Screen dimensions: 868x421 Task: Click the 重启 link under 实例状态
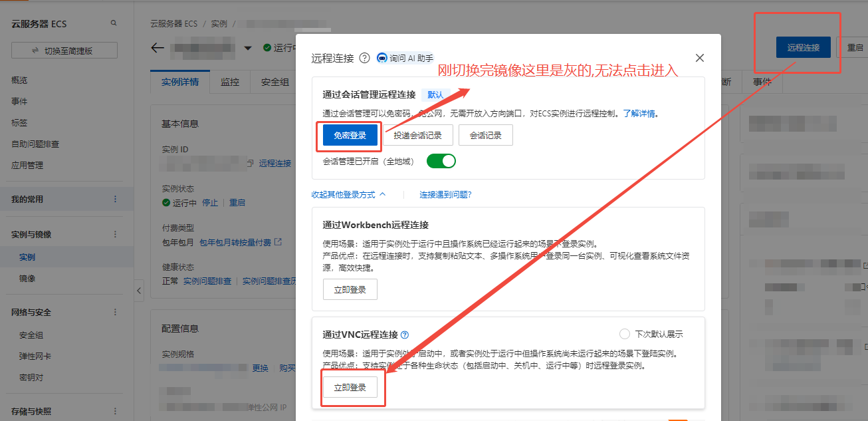[x=237, y=202]
